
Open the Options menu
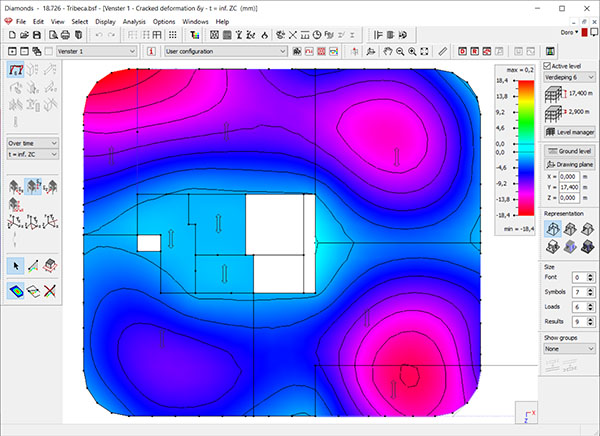164,22
